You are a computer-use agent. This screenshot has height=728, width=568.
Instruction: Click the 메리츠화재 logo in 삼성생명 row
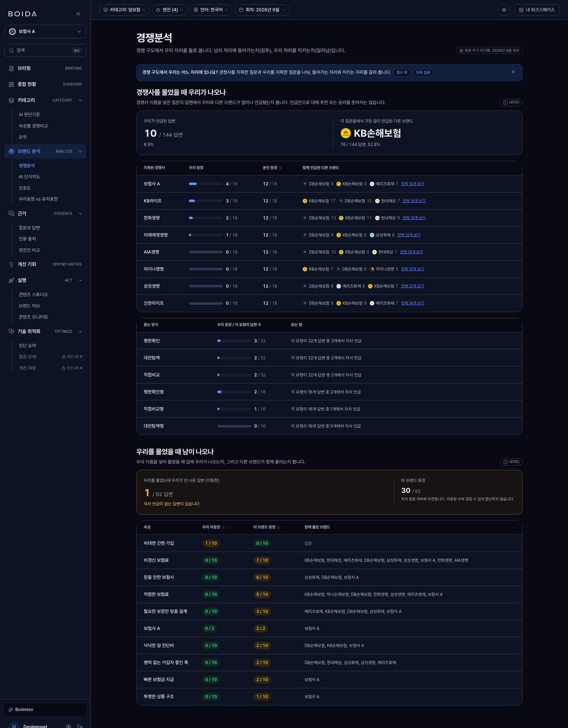tap(339, 286)
